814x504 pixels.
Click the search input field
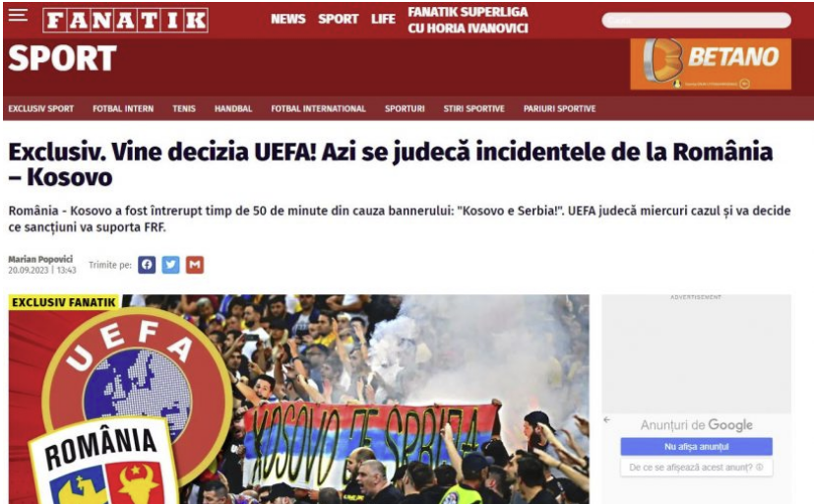click(x=697, y=21)
